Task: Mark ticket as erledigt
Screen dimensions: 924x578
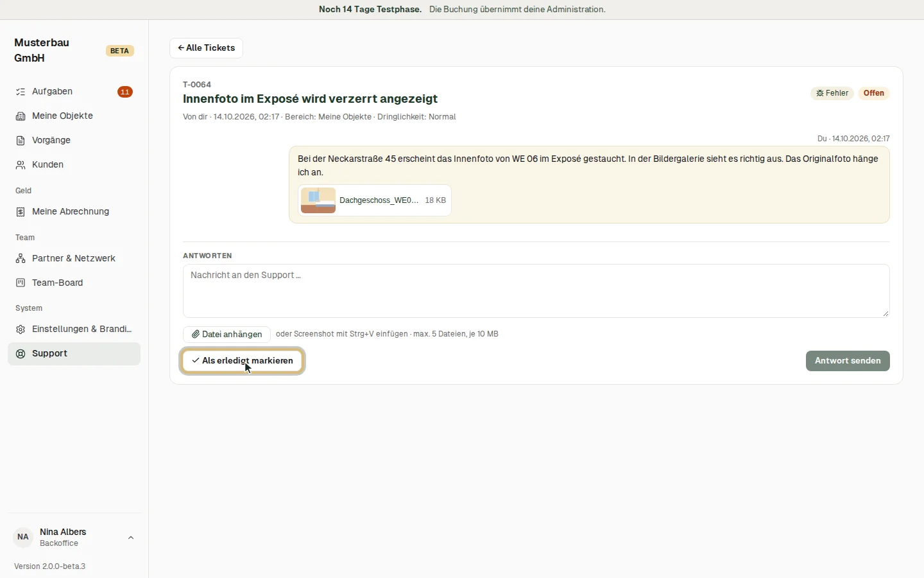Action: (243, 361)
